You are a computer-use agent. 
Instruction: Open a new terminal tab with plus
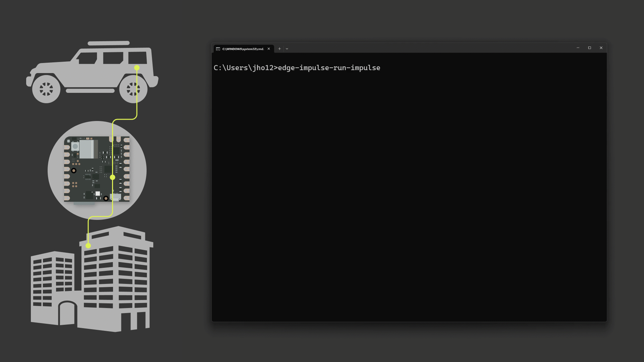pos(279,49)
